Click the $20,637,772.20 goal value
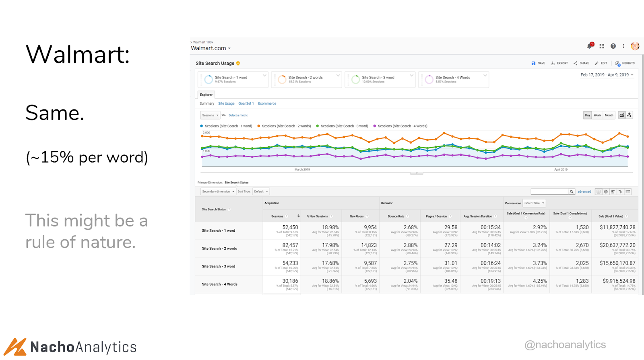This screenshot has height=360, width=644. 617,245
